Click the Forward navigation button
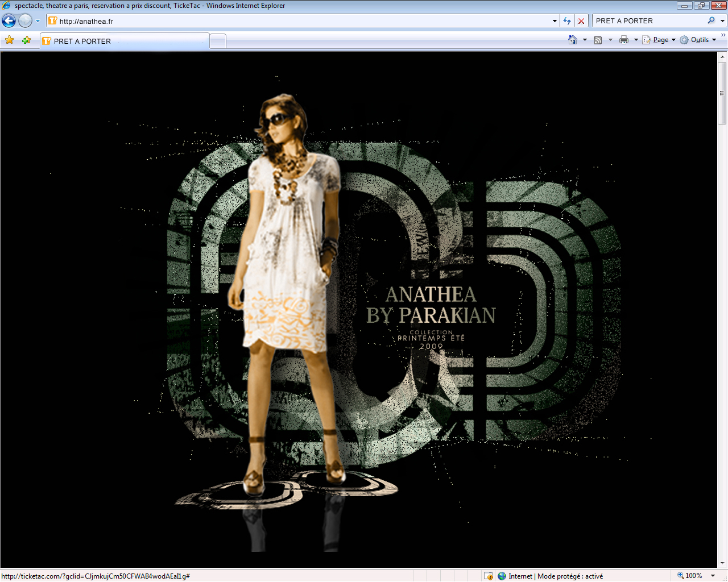Screen dimensions: 728x582 pos(25,21)
